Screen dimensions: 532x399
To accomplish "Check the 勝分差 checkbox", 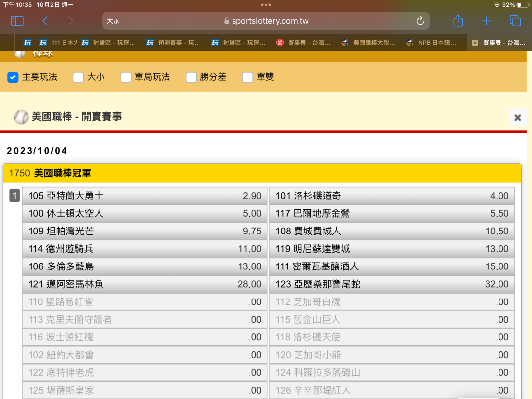I will pyautogui.click(x=191, y=77).
